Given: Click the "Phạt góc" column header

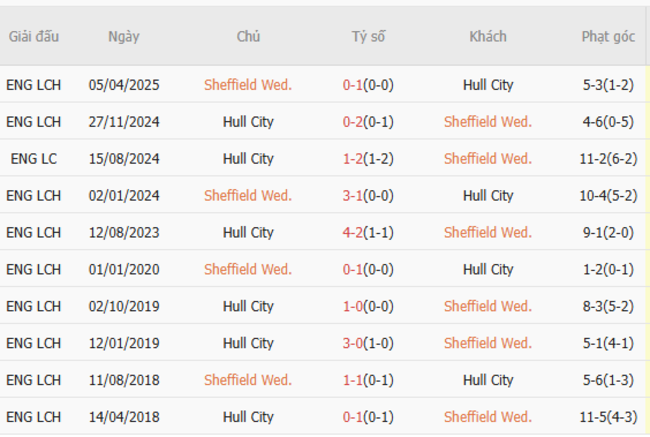Looking at the screenshot, I should point(608,36).
